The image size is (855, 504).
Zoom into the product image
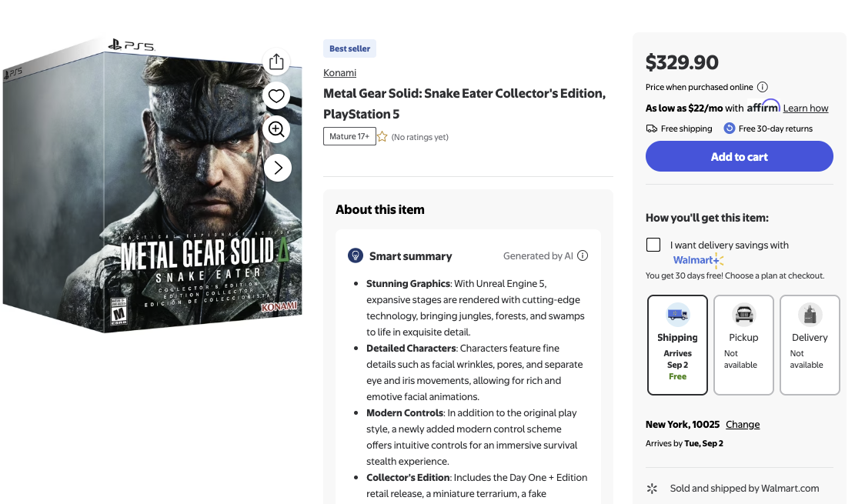276,129
